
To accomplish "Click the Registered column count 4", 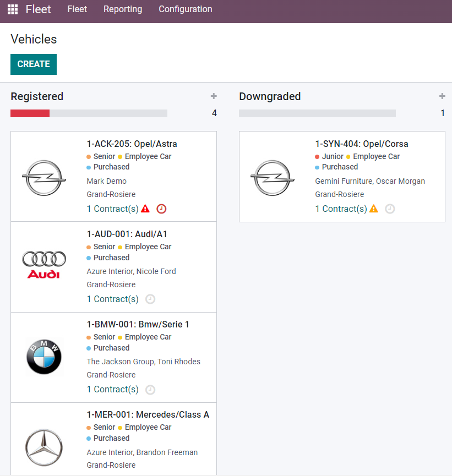I will [214, 113].
